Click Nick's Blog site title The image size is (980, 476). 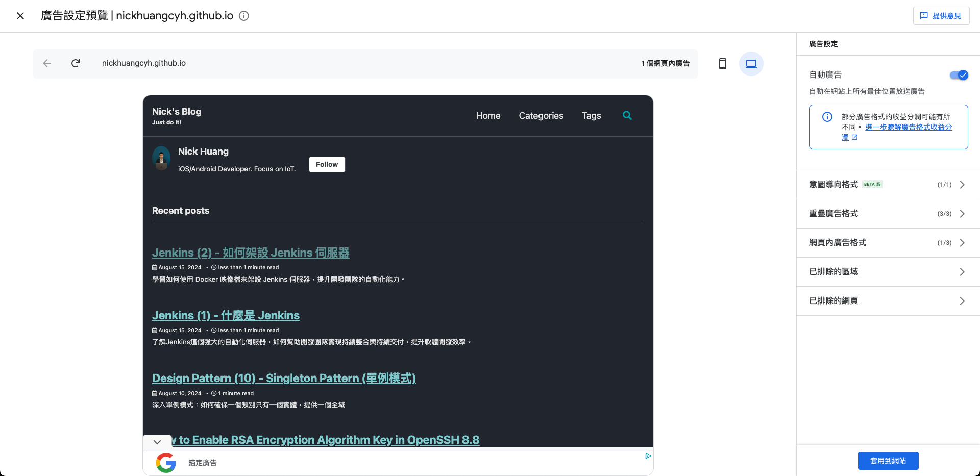177,111
